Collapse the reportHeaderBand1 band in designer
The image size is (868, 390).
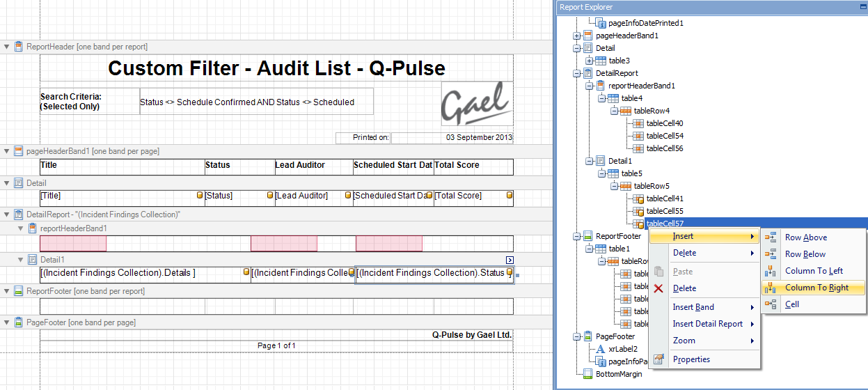tap(20, 228)
